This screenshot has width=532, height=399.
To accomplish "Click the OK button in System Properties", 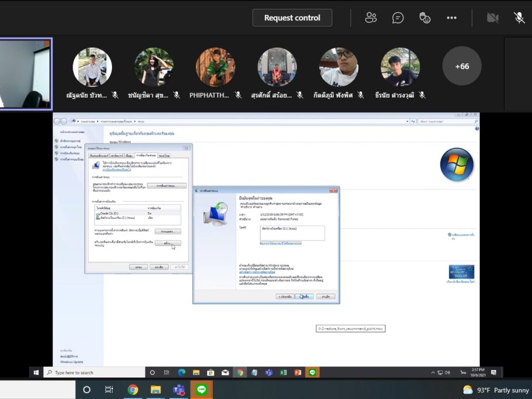I will tap(139, 267).
